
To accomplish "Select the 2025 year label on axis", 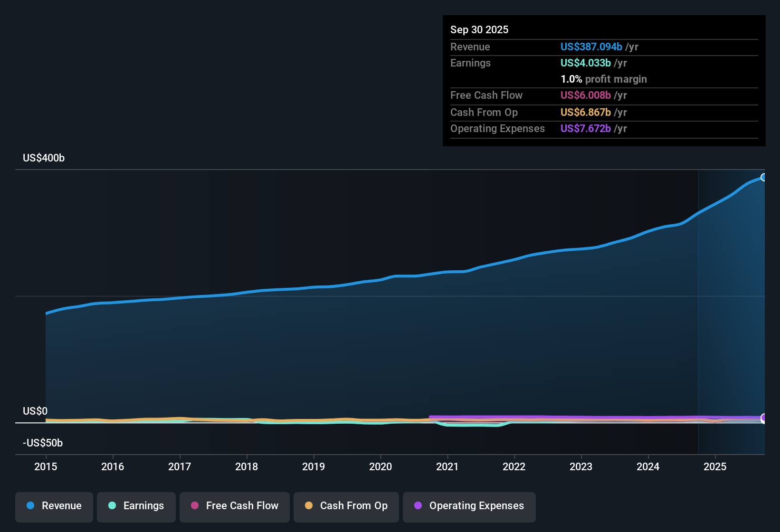I will pyautogui.click(x=715, y=467).
